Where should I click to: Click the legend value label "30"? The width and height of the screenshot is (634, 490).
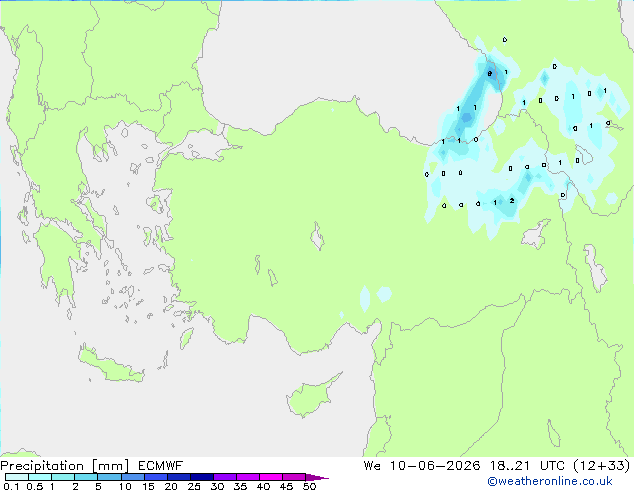217,486
